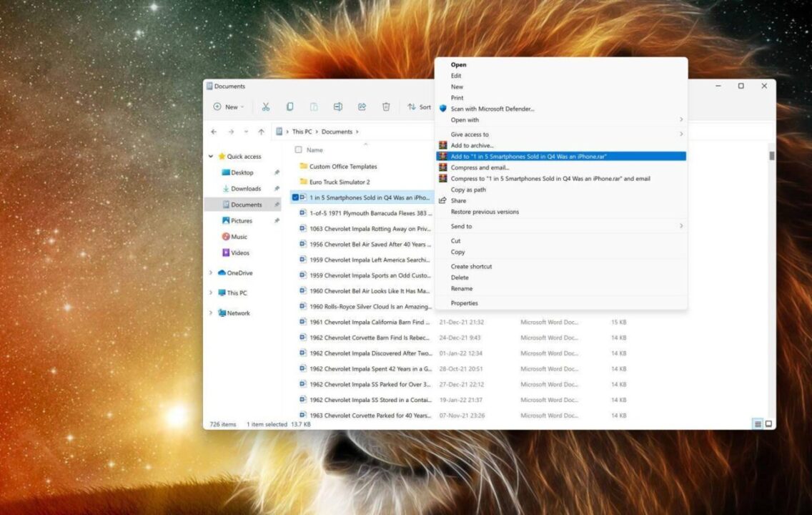
Task: Uncheck the selected smartphone file's checkbox
Action: click(296, 197)
